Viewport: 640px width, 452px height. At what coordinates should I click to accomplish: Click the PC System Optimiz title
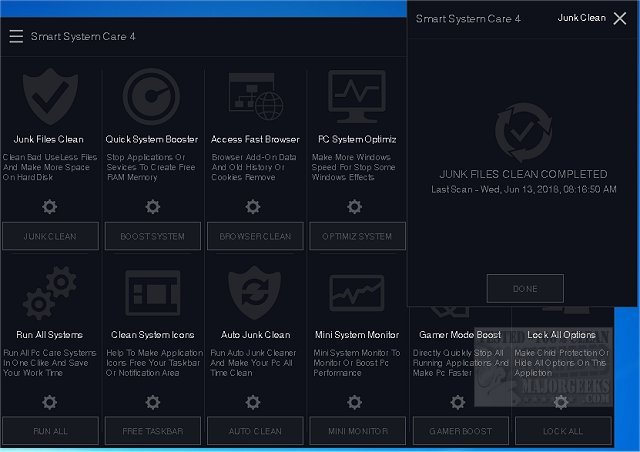click(357, 139)
